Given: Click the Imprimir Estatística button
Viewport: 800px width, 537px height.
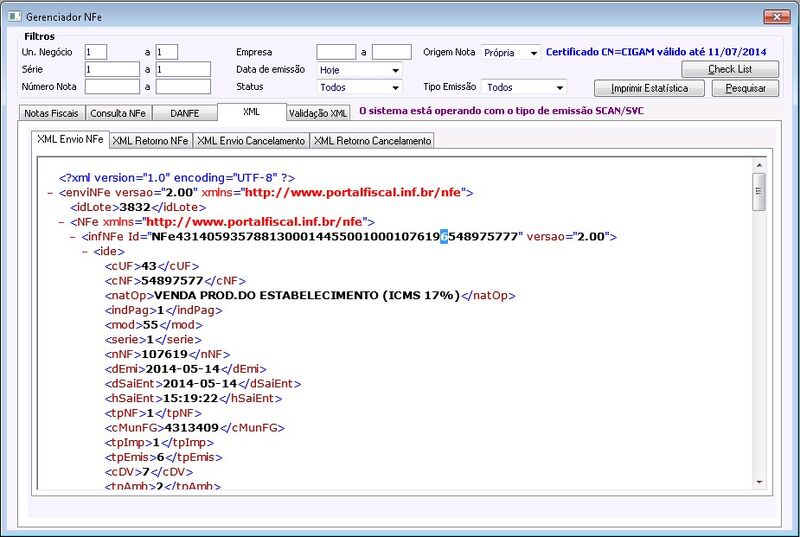Looking at the screenshot, I should coord(649,88).
